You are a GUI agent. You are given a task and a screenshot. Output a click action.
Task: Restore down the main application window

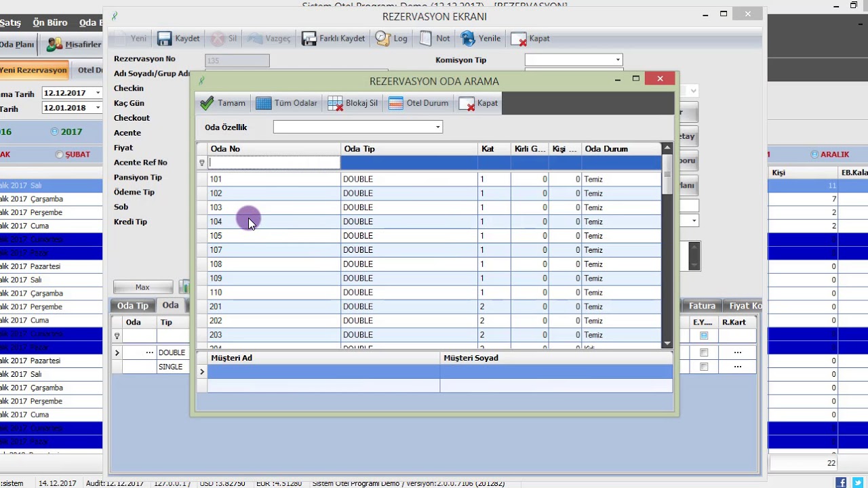tap(853, 5)
